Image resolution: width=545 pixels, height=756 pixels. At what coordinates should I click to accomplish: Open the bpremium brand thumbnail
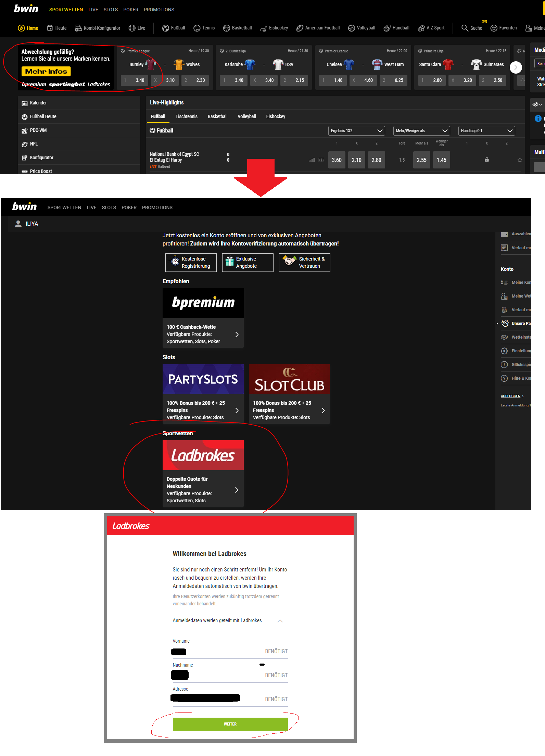203,303
